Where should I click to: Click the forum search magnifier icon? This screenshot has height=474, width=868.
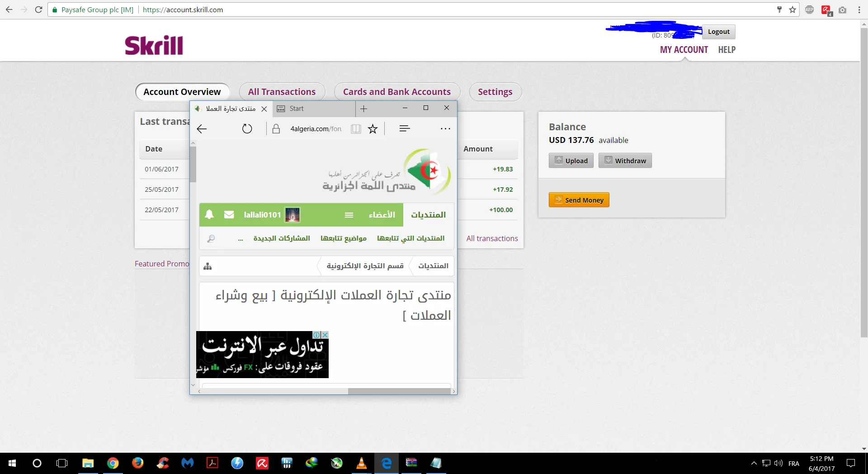pos(211,238)
